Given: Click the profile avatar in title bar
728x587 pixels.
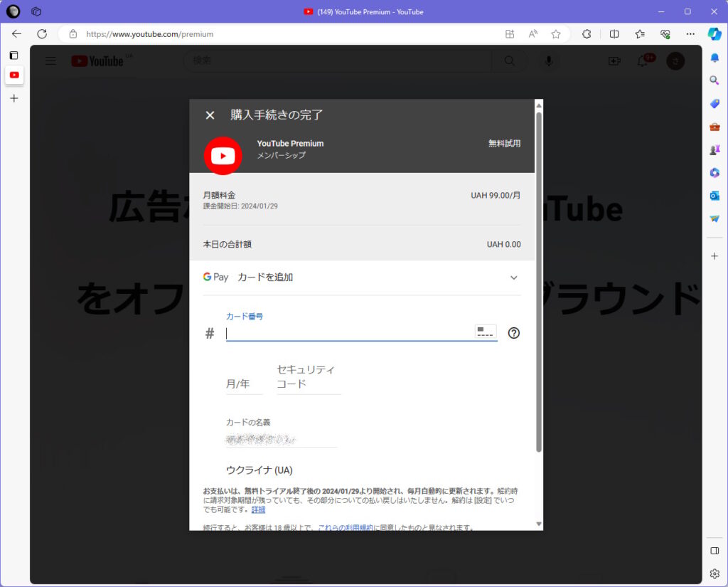Looking at the screenshot, I should tap(13, 11).
